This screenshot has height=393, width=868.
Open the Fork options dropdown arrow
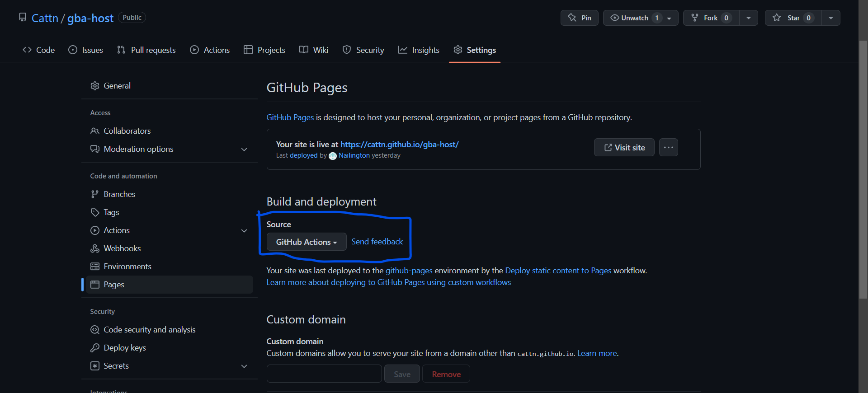click(749, 18)
